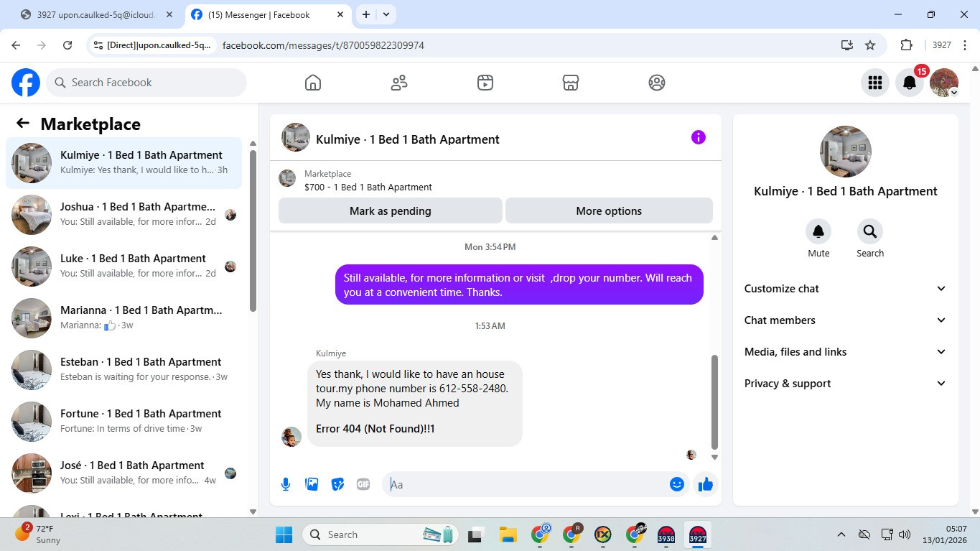
Task: Click the back arrow beside Marketplace
Action: pyautogui.click(x=23, y=124)
